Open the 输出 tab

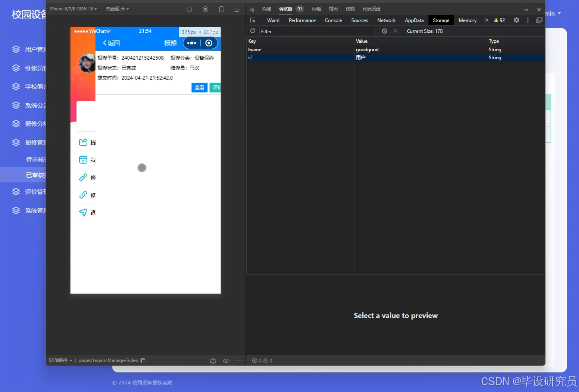(334, 9)
